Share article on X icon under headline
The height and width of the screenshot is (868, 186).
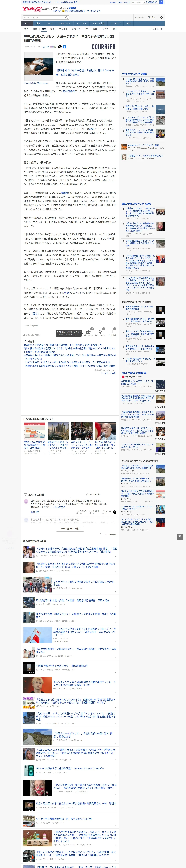click(60, 47)
